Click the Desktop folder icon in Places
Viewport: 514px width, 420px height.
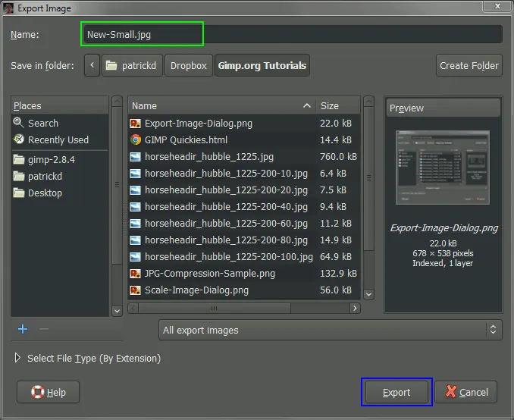(19, 193)
